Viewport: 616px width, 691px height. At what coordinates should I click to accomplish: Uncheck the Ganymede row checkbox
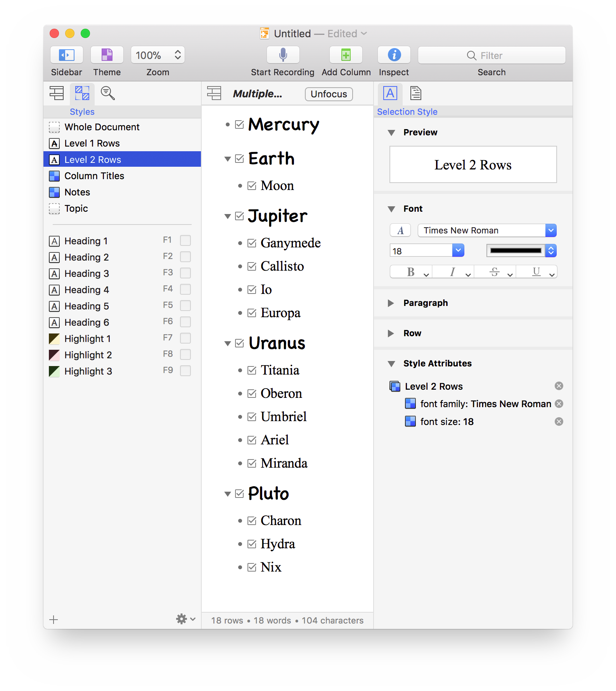pyautogui.click(x=252, y=243)
